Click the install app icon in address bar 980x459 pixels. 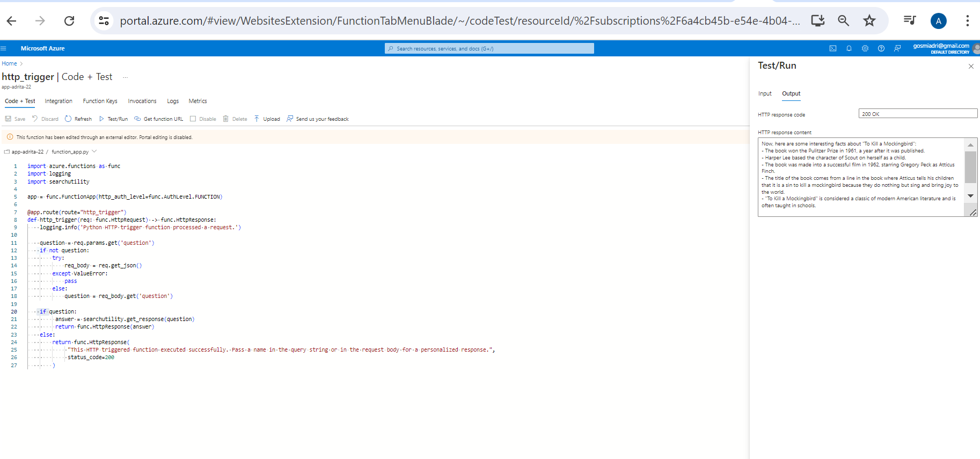click(x=818, y=21)
